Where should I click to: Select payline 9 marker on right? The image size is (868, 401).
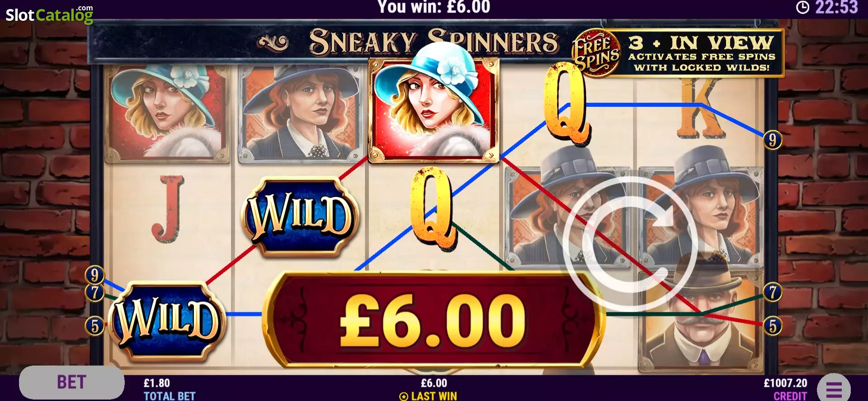773,140
